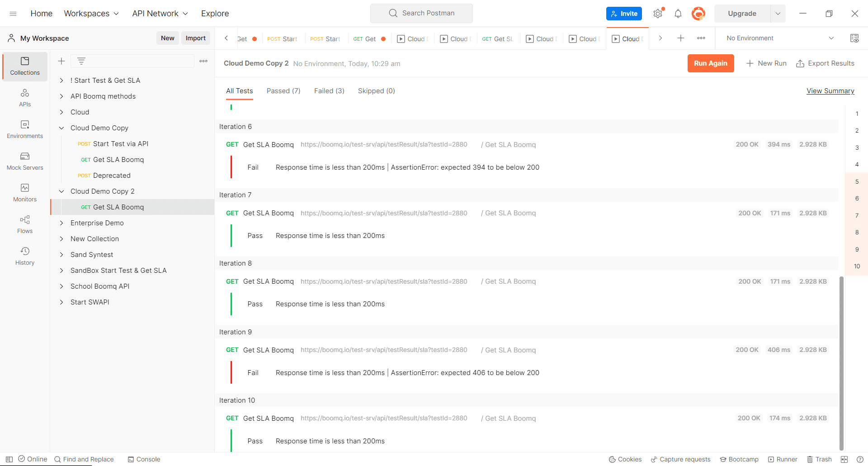Expand the School Boomq API collection
This screenshot has width=868, height=466.
[61, 286]
